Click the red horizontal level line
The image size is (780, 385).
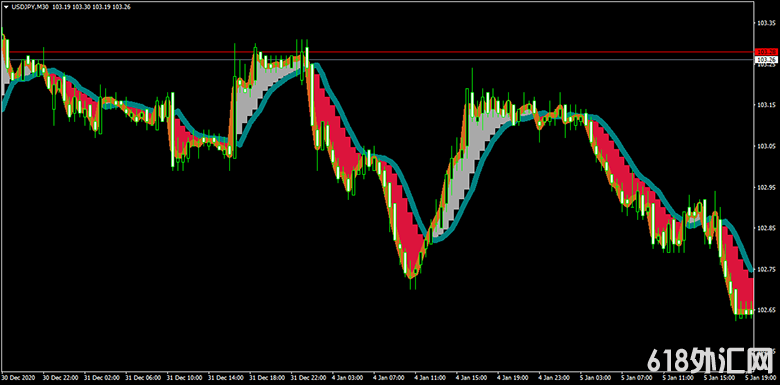378,52
